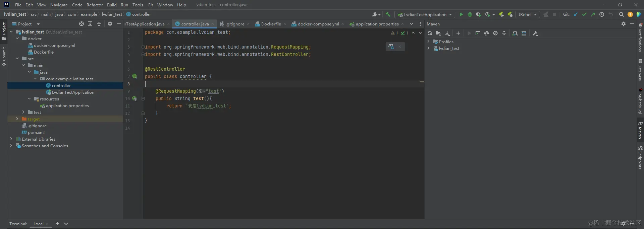This screenshot has height=229, width=644.
Task: Open the Endpoints side tool window
Action: [640, 157]
